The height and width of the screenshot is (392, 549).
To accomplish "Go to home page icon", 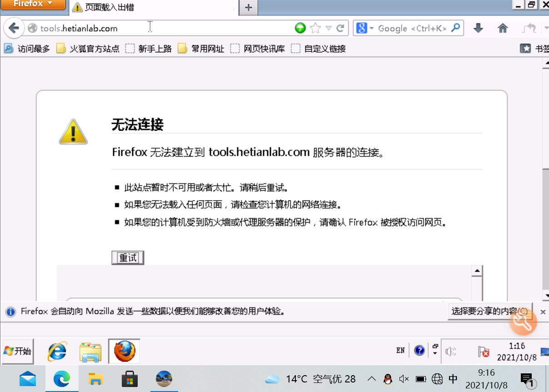I will (x=503, y=28).
